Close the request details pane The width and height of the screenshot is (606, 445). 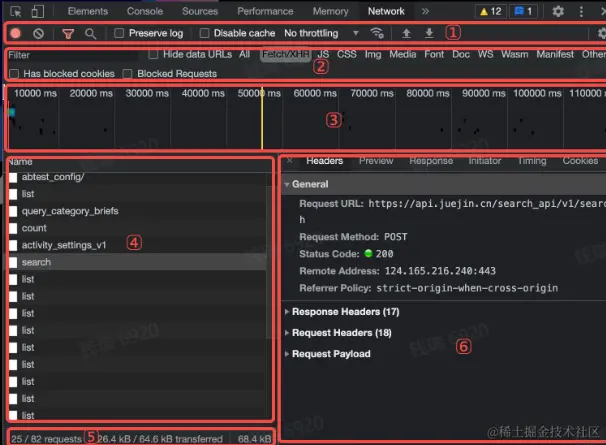click(x=289, y=160)
